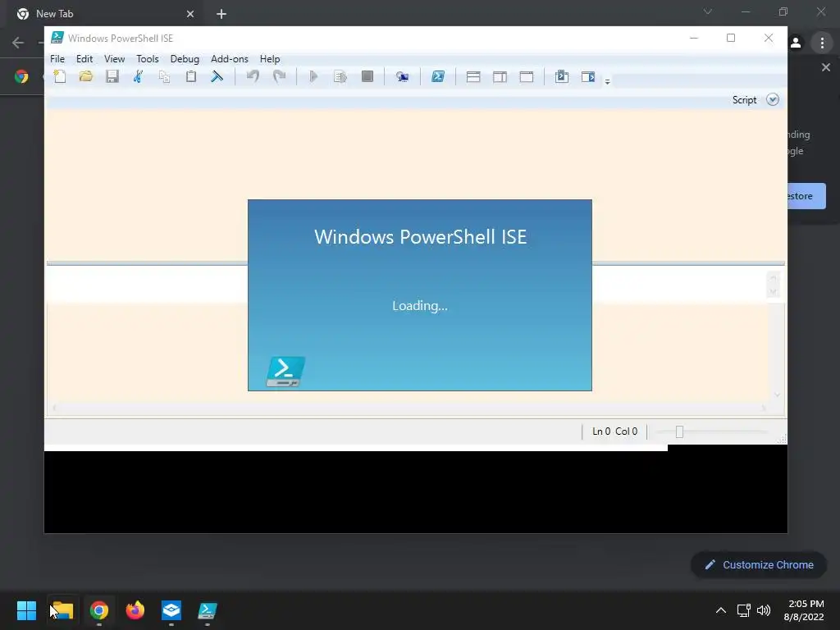Add a new Chrome tab with the plus button
This screenshot has height=630, width=840.
pos(221,14)
